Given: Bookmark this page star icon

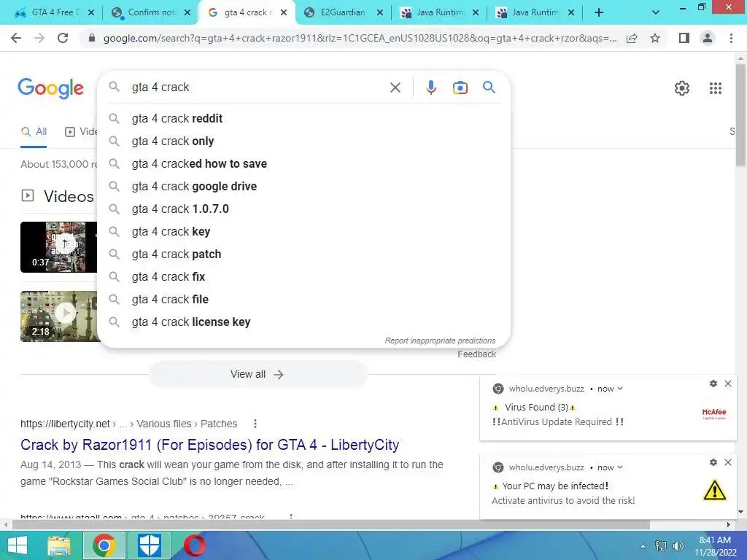Looking at the screenshot, I should 655,38.
